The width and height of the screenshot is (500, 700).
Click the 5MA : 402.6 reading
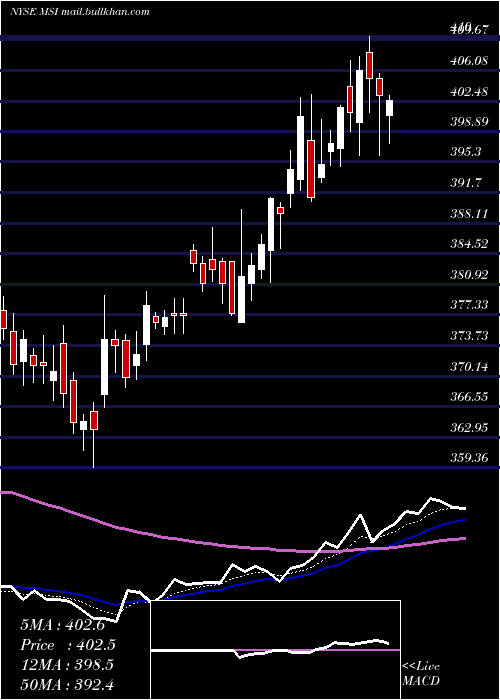[x=62, y=625]
